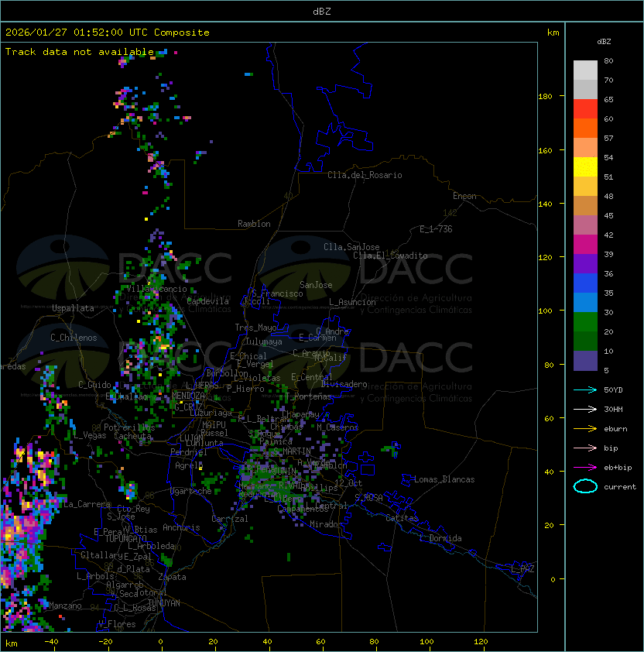This screenshot has height=652, width=644.
Task: Click the cyan 50YD arrow in legend
Action: (585, 389)
